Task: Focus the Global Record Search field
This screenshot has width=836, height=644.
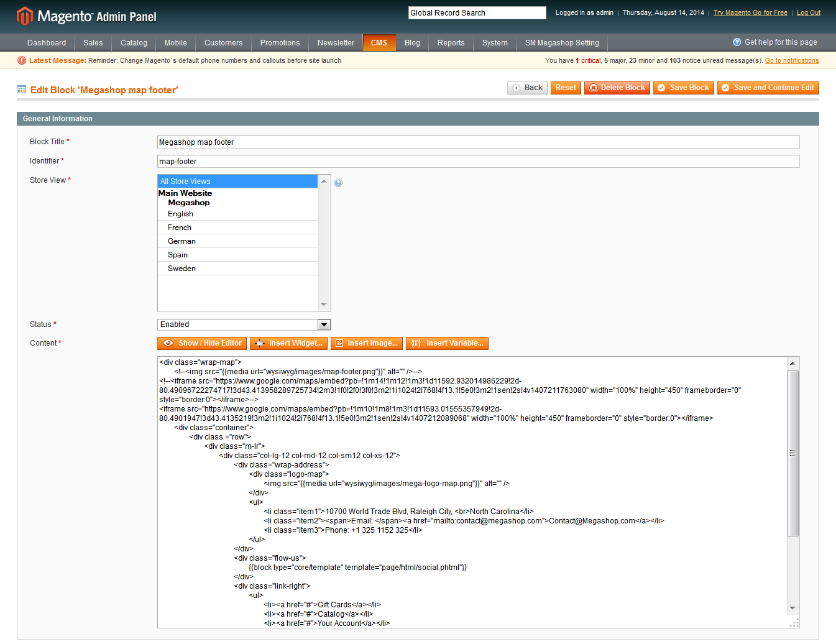Action: [477, 12]
